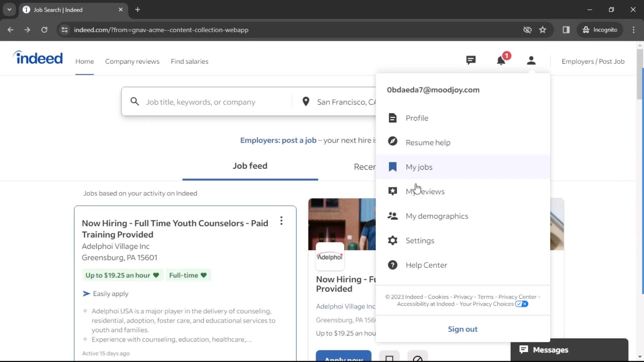Image resolution: width=644 pixels, height=362 pixels.
Task: Click the job title search input field
Action: tap(212, 102)
